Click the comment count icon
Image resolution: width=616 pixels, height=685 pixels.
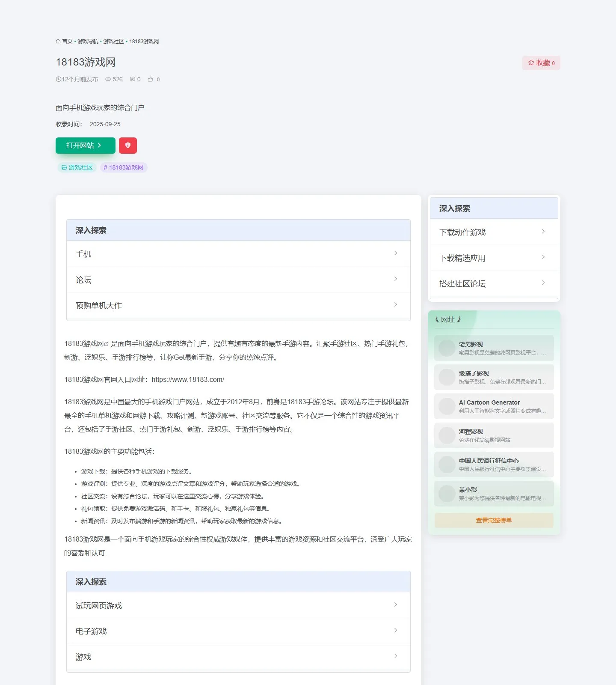133,79
